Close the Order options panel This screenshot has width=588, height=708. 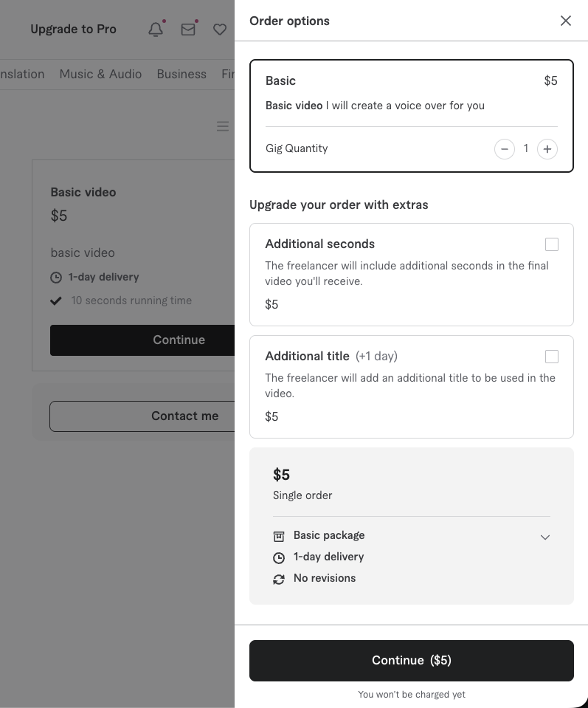coord(565,21)
